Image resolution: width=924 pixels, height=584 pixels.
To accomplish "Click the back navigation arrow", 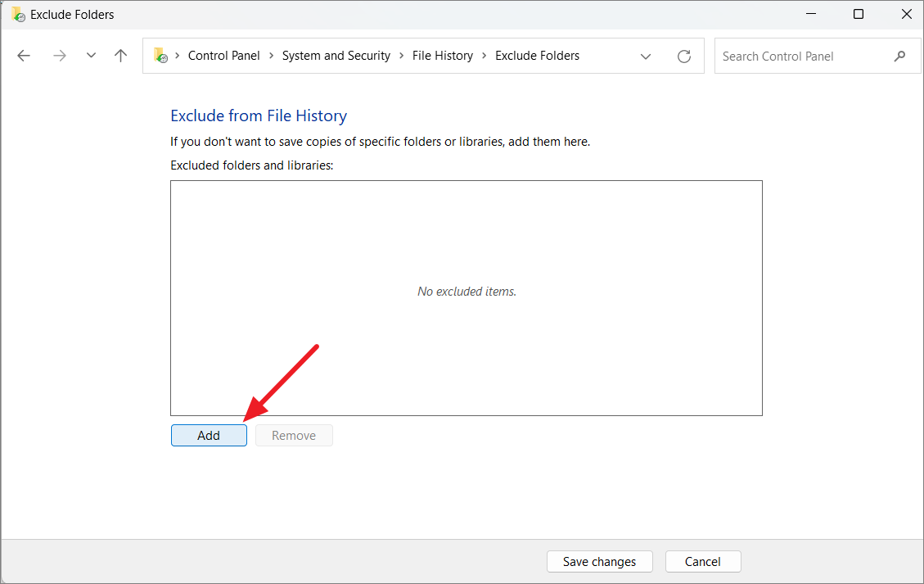I will tap(24, 55).
